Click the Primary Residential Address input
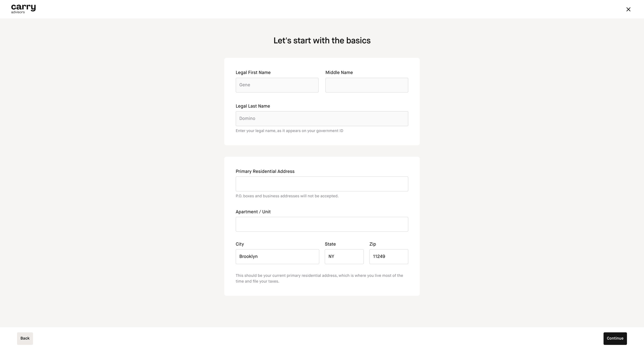 coord(322,184)
